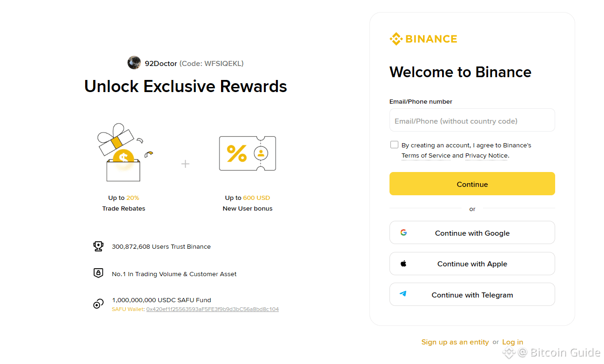Screen dimensions: 604x364
Task: Open the SAFU Wallet address link
Action: (x=212, y=309)
